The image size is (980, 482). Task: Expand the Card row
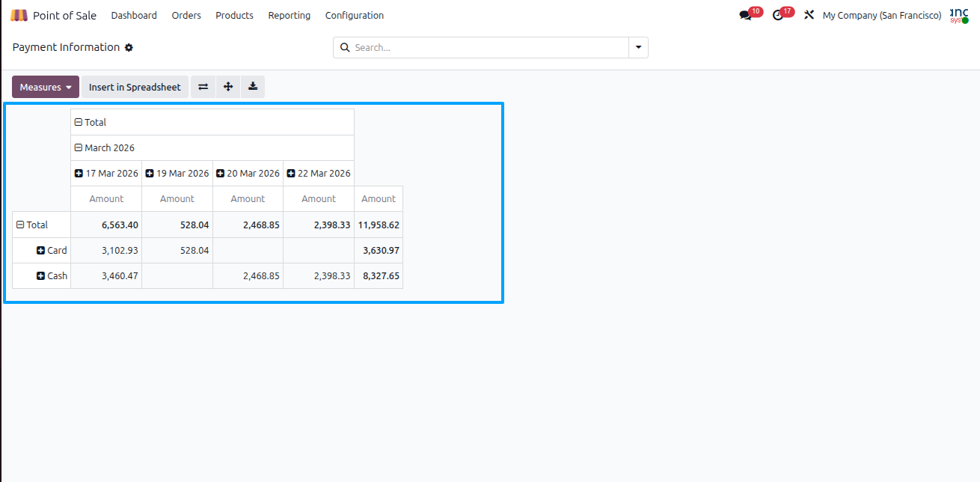tap(52, 250)
